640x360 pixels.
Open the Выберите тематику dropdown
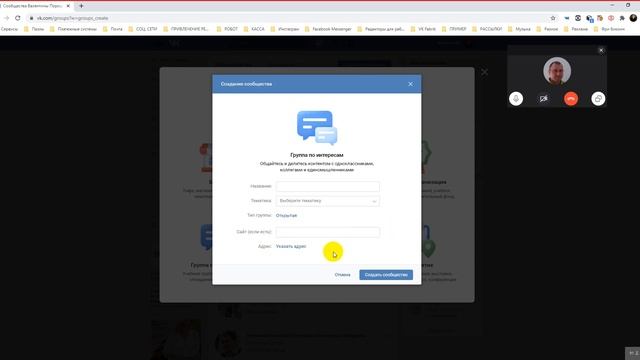[x=327, y=201]
